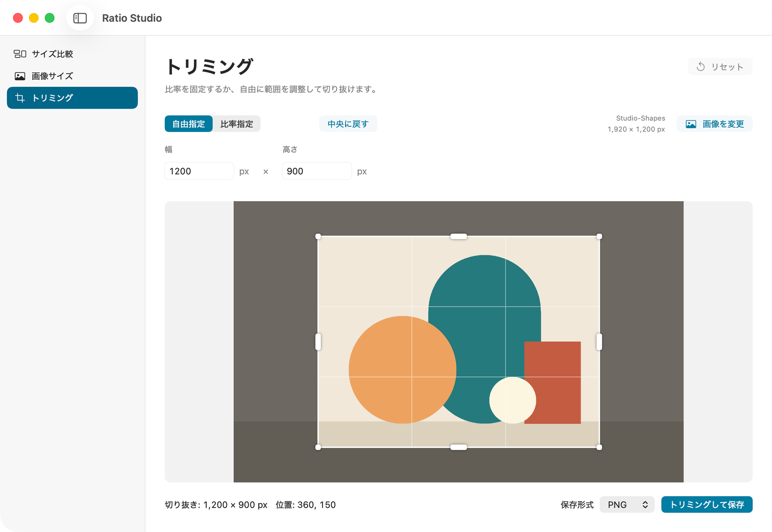Open サイズ比較 in the sidebar

click(72, 54)
